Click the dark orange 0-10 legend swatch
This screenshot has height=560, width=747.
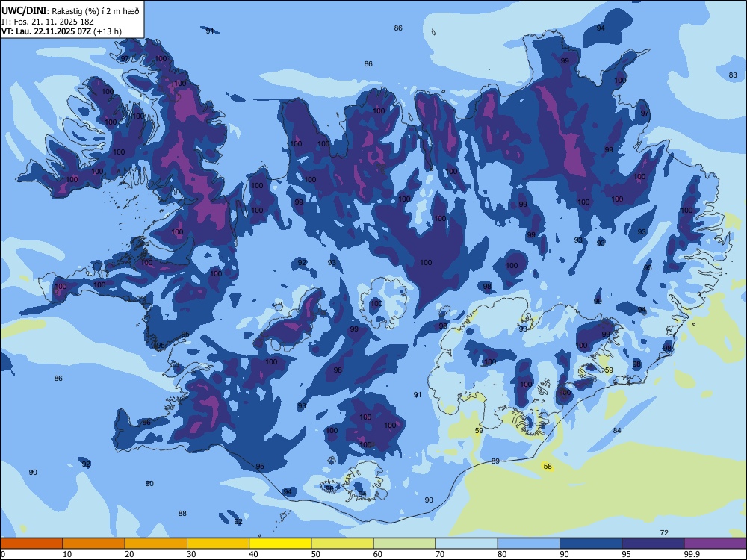(x=31, y=544)
